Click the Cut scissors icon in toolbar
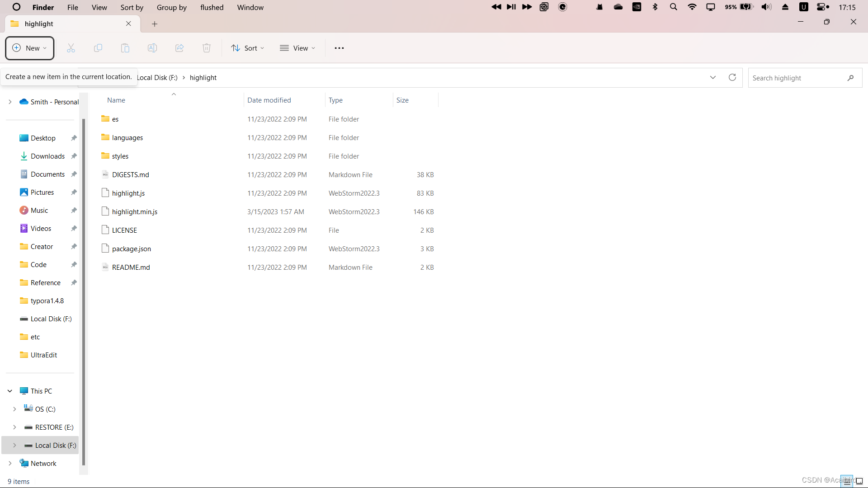The image size is (868, 488). point(71,48)
